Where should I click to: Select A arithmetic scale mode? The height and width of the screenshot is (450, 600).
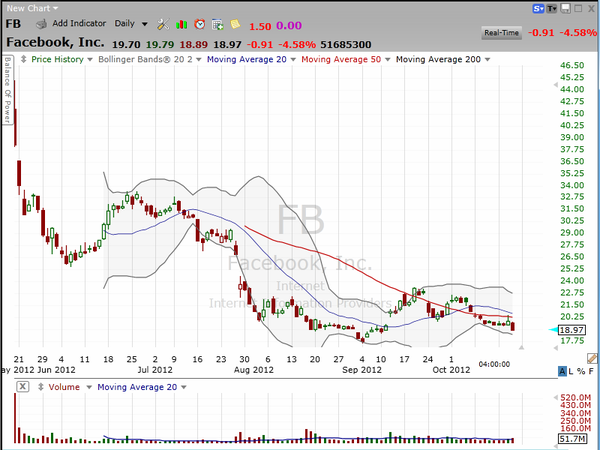(562, 371)
